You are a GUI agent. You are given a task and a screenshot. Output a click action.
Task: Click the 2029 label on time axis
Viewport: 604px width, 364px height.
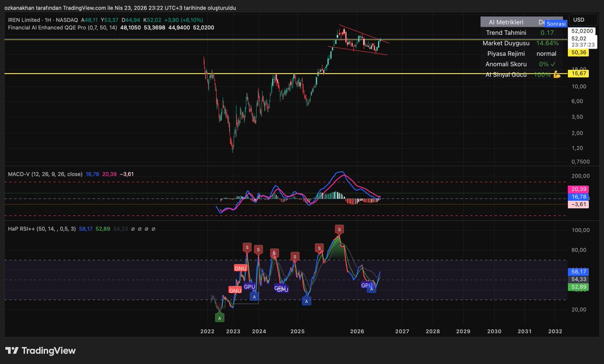(463, 332)
